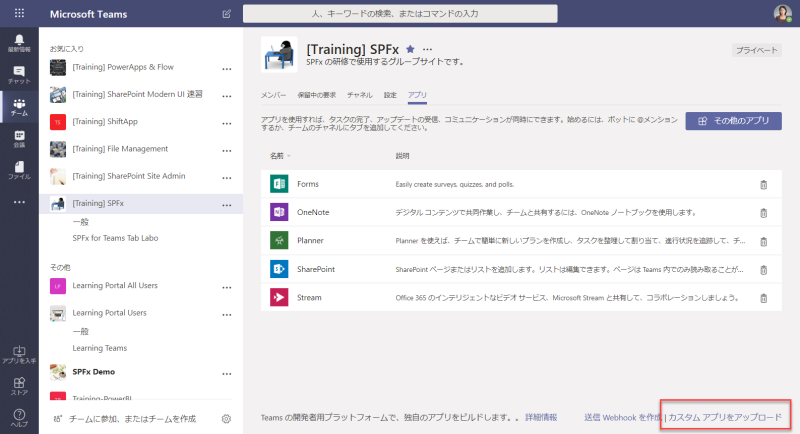The width and height of the screenshot is (800, 434).
Task: Open more options for PowerApps & Flow team
Action: pyautogui.click(x=227, y=69)
